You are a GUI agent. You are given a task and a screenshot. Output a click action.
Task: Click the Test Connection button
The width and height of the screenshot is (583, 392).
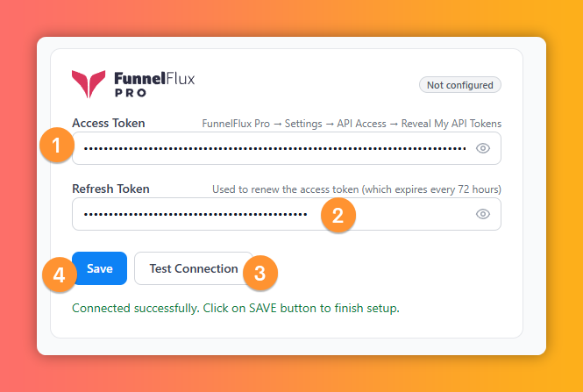(194, 268)
